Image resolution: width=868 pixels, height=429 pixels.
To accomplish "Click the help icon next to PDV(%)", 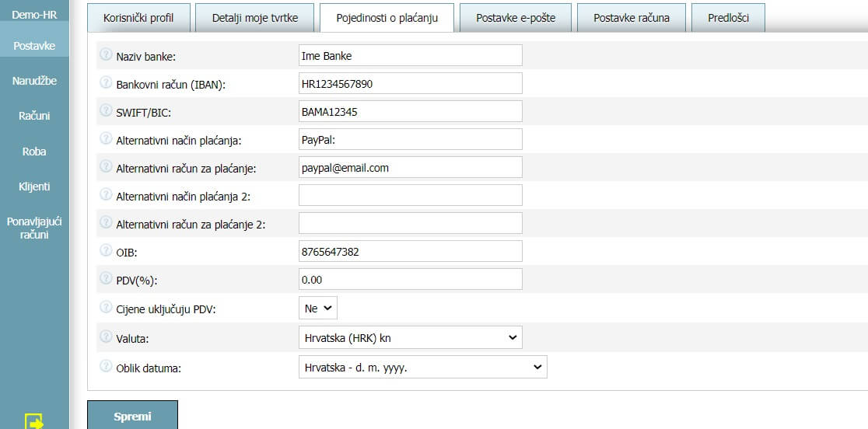I will pos(106,278).
